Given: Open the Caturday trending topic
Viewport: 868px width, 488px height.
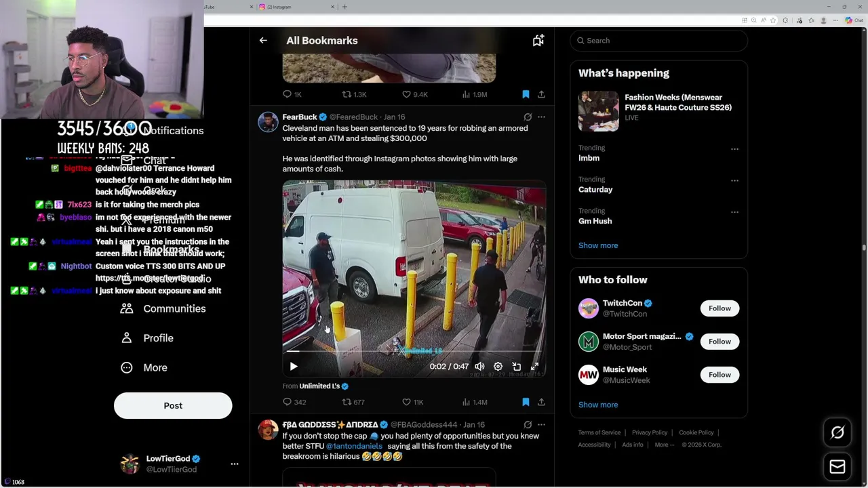Looking at the screenshot, I should (x=595, y=190).
